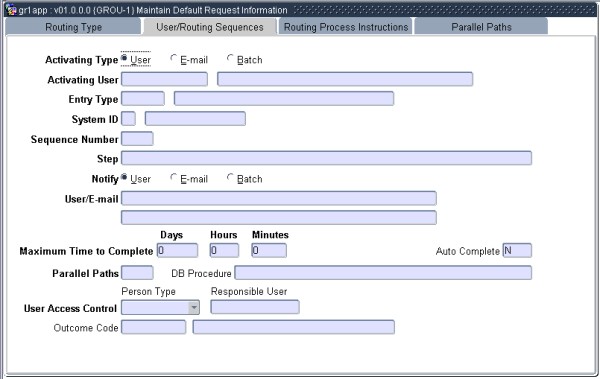Screen dimensions: 600x379
Task: Focus the Parallel Paths number field
Action: click(x=137, y=273)
